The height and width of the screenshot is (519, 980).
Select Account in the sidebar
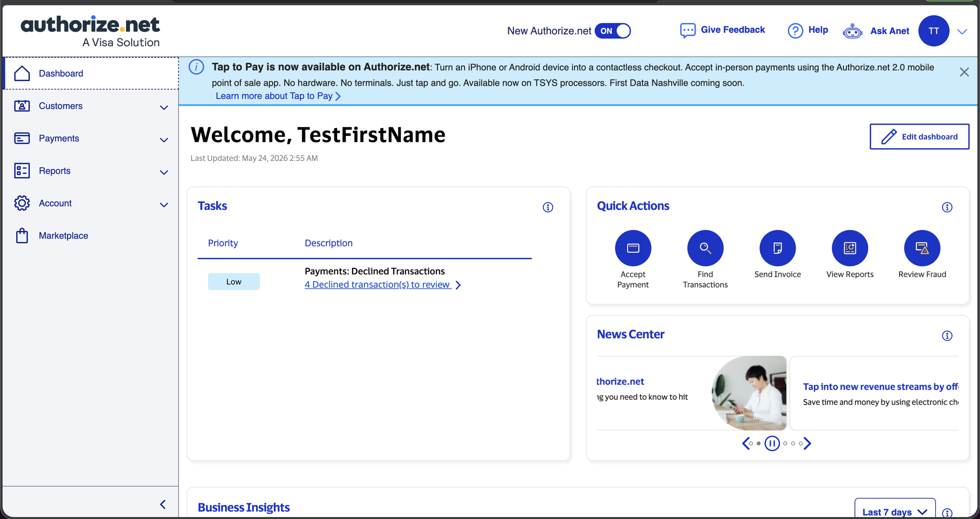[x=91, y=203]
